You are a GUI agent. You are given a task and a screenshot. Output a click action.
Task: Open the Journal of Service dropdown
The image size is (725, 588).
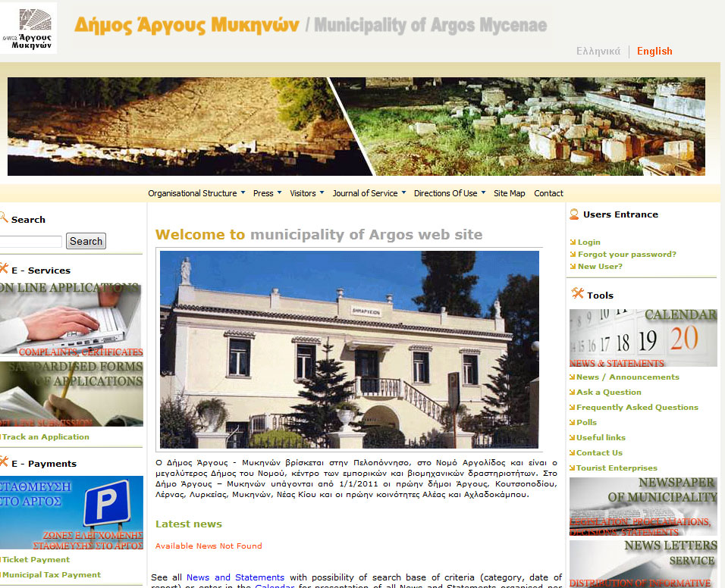coord(368,193)
